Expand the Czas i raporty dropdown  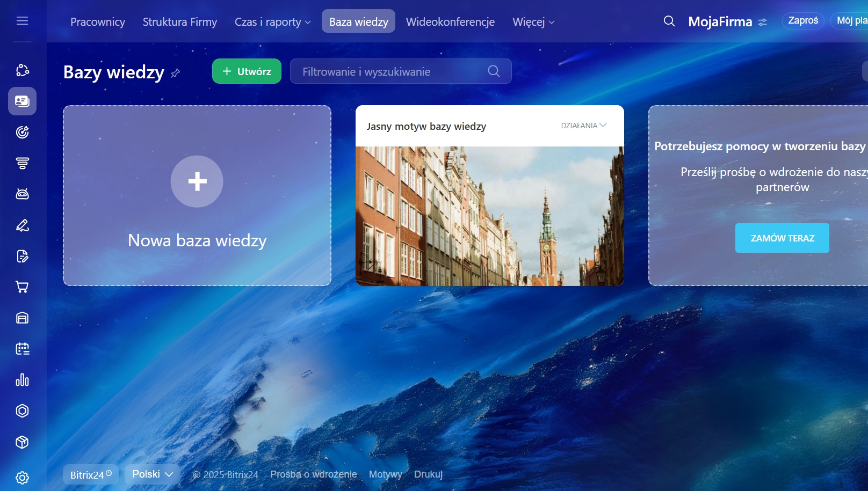272,22
